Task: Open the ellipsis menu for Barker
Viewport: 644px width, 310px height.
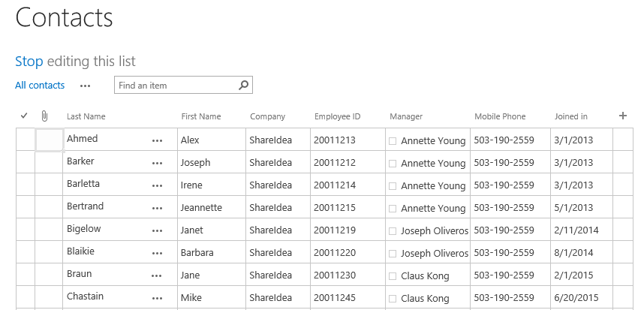Action: 157,163
